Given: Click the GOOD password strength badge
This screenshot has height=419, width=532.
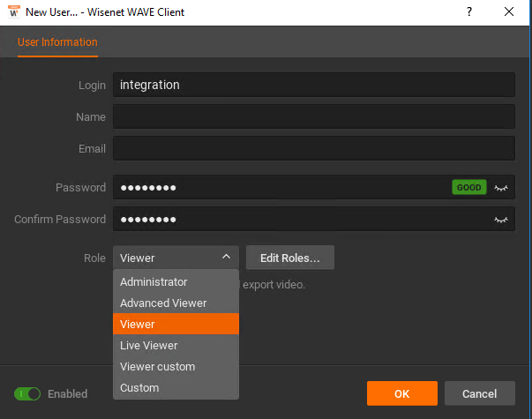Looking at the screenshot, I should point(468,187).
